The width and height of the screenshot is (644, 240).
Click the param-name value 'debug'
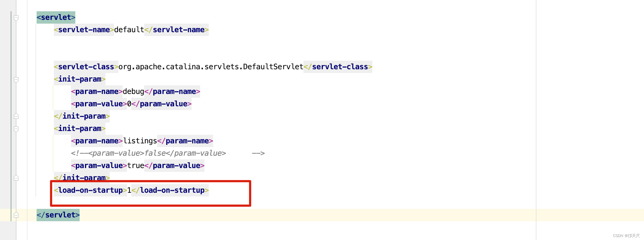[x=133, y=92]
